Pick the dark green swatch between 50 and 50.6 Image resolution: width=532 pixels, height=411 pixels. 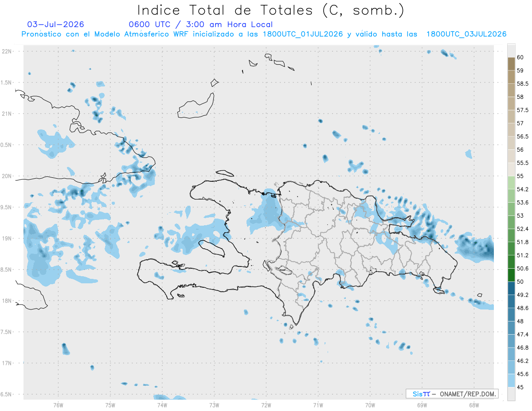[511, 275]
